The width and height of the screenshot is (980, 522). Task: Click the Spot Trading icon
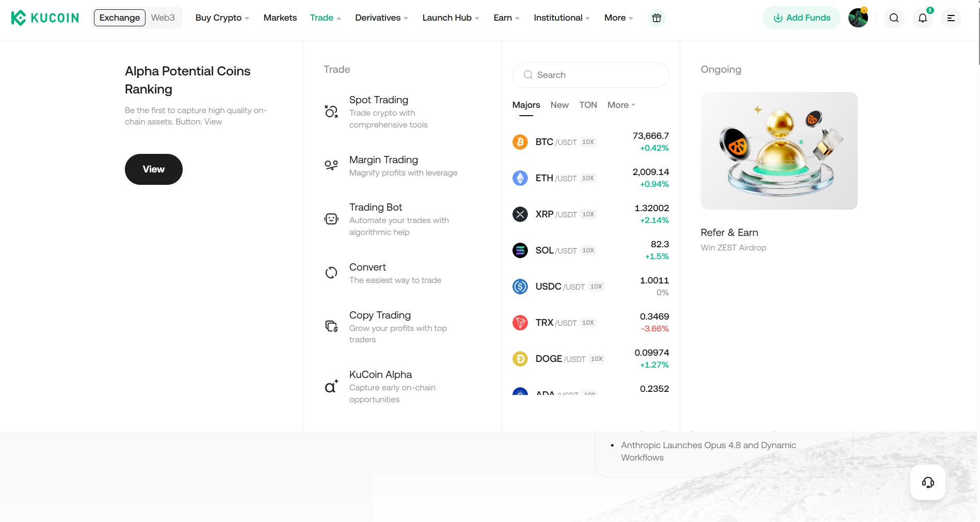click(331, 112)
